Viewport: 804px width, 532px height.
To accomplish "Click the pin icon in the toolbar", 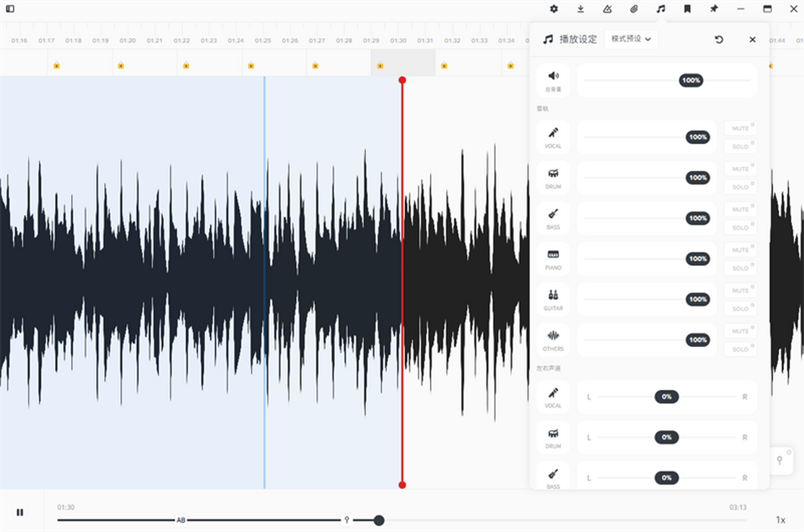I will 713,9.
